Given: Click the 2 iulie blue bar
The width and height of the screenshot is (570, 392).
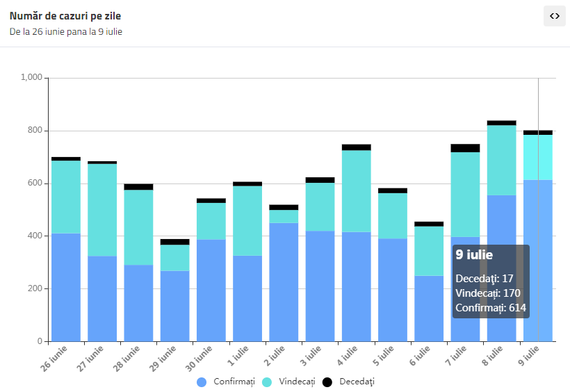Looking at the screenshot, I should [284, 282].
